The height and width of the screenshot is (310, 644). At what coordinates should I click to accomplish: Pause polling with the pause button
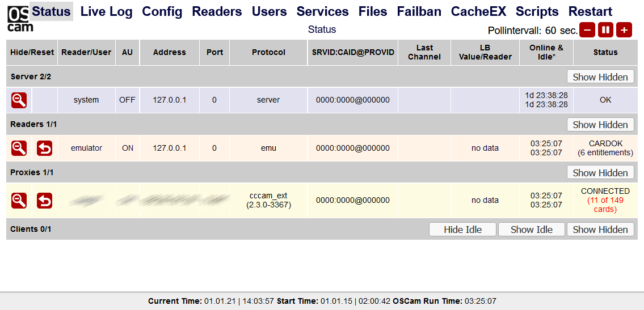[x=605, y=31]
